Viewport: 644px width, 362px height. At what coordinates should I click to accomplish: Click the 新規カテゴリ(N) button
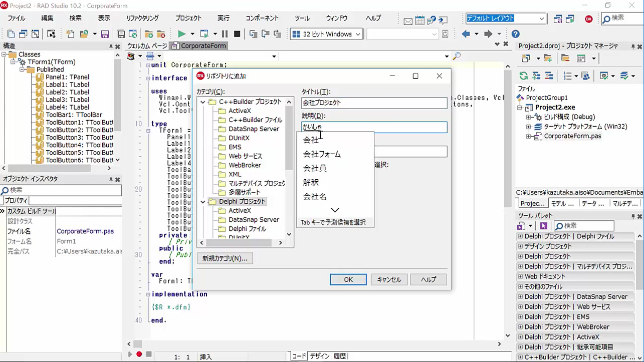tap(225, 258)
